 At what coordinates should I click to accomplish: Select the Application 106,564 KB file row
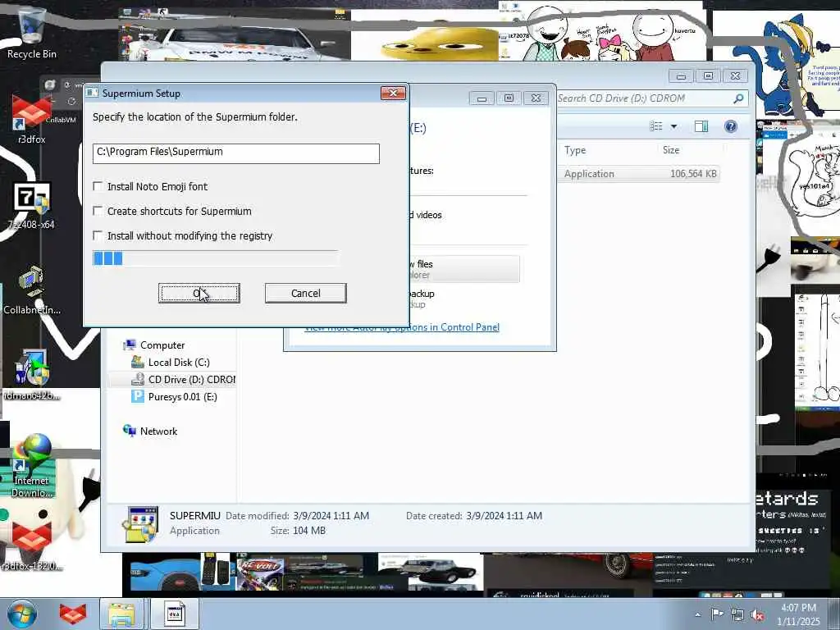(x=638, y=174)
